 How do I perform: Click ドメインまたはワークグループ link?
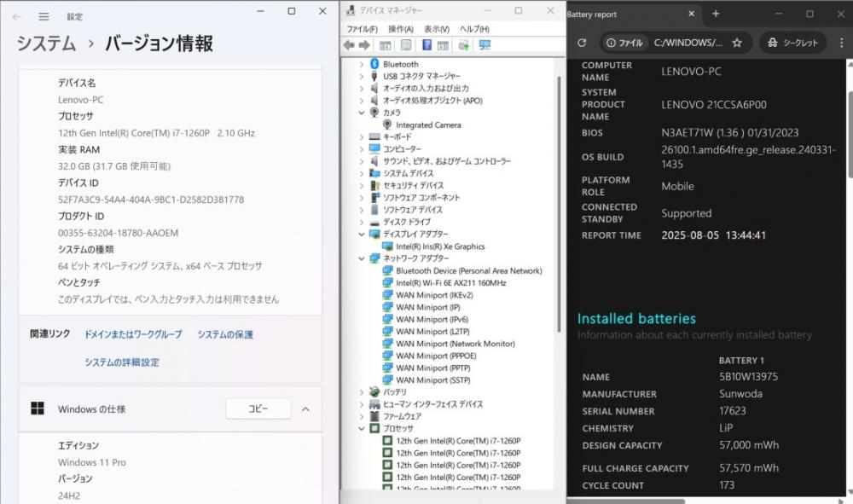coord(133,334)
